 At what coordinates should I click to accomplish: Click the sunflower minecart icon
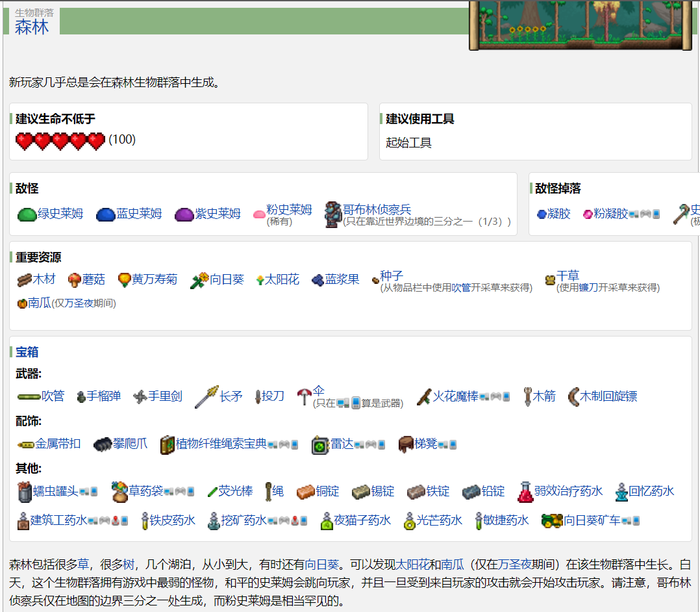(x=551, y=520)
